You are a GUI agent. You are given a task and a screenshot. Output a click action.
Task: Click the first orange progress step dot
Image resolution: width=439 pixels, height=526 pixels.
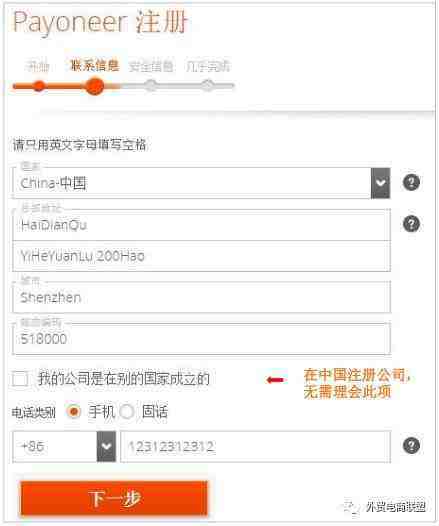pyautogui.click(x=39, y=86)
